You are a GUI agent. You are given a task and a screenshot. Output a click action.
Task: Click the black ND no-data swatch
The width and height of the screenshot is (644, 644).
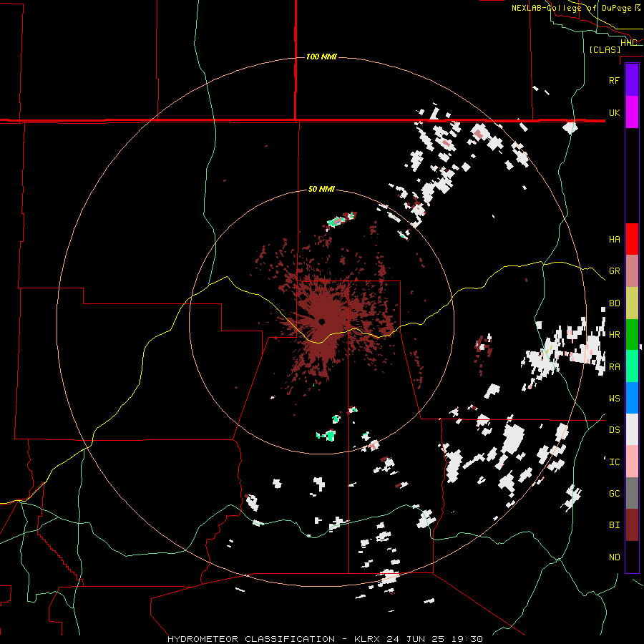632,557
